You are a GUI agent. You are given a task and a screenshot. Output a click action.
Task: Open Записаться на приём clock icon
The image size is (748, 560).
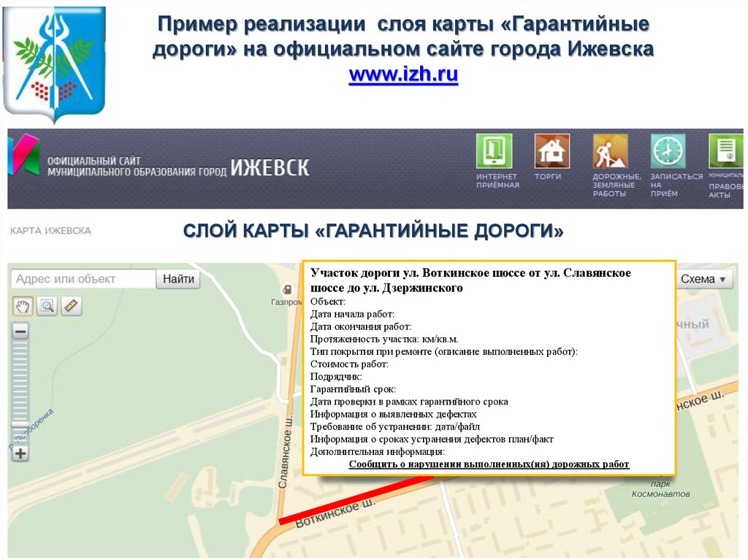coord(668,151)
